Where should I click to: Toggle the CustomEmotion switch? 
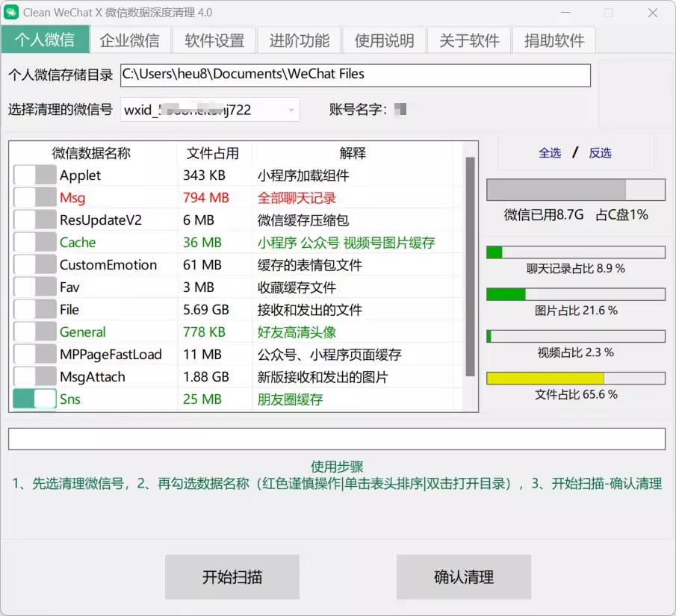(34, 264)
